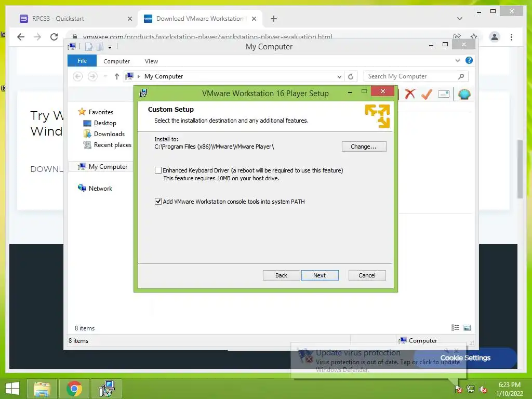
Task: Open the Explorer Help question mark icon
Action: point(469,60)
